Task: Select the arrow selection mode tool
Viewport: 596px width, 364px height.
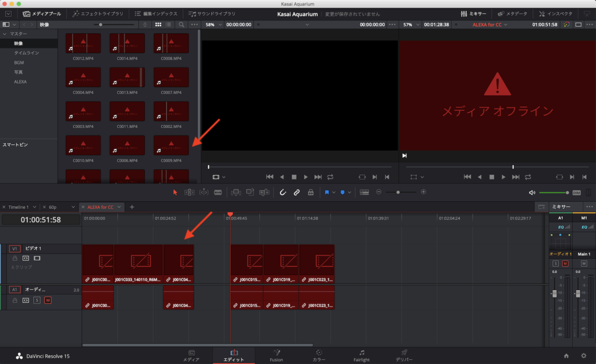Action: (175, 192)
